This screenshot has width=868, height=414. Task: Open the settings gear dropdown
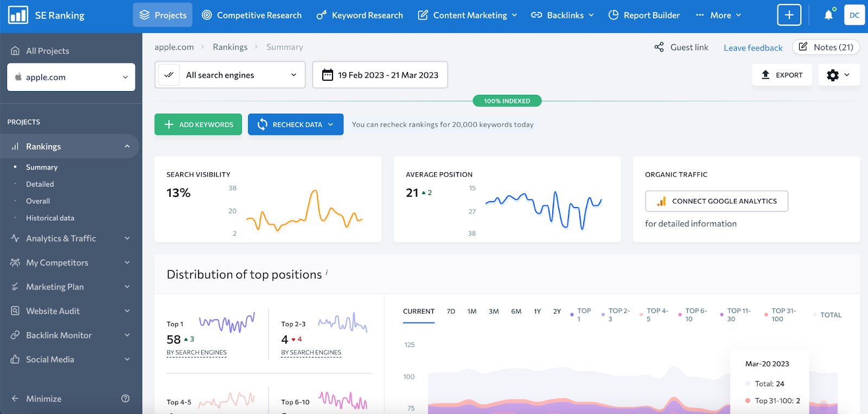[x=839, y=75]
